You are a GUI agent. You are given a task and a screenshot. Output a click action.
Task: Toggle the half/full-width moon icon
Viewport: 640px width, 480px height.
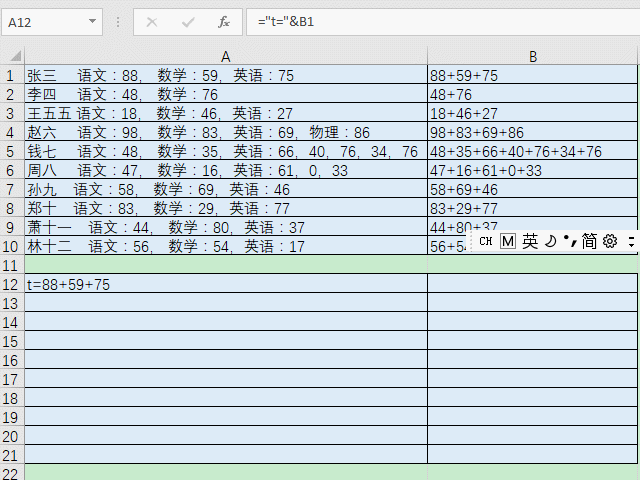point(551,241)
